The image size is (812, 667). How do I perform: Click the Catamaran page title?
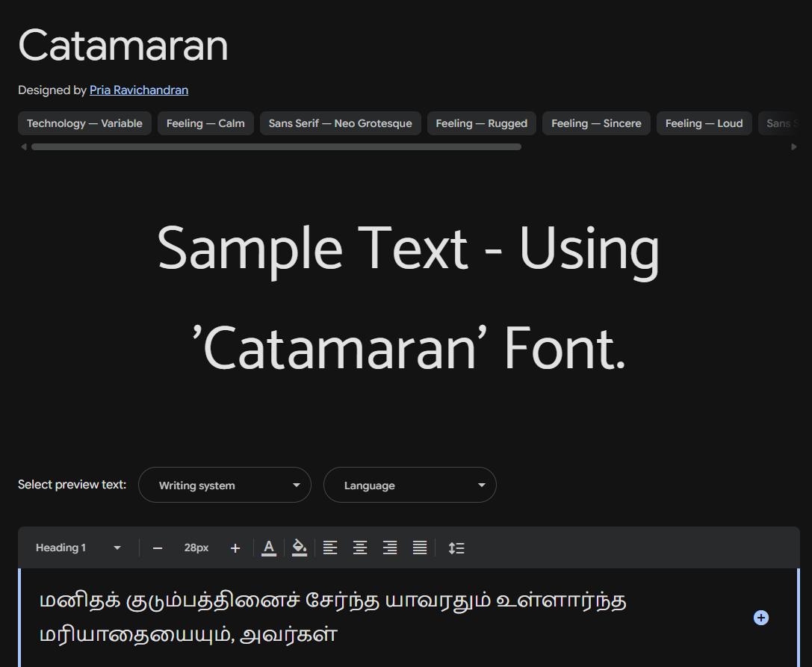click(x=123, y=46)
